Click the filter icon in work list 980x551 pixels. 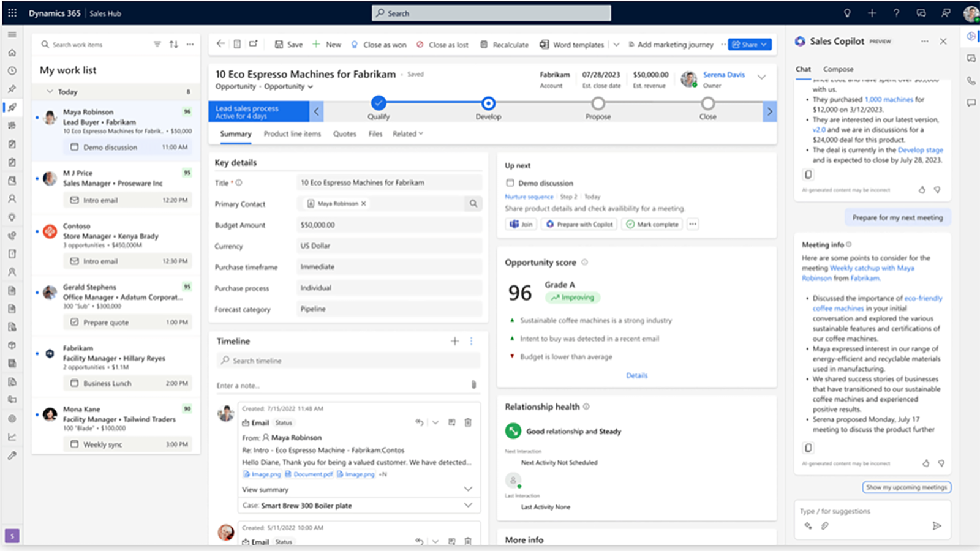(x=157, y=44)
